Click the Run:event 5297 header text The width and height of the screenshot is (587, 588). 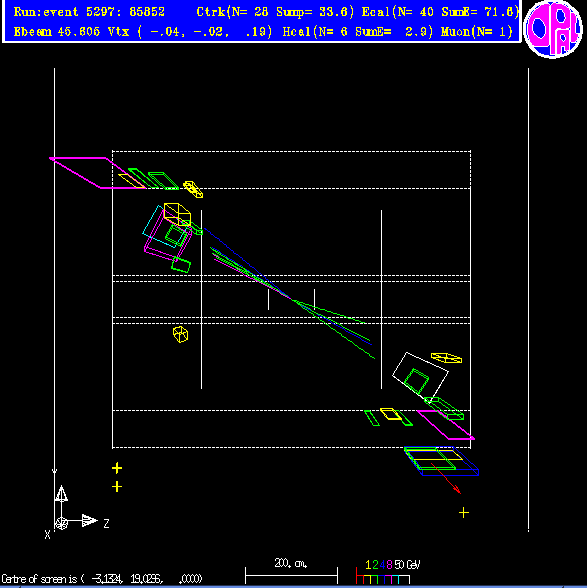(x=89, y=12)
